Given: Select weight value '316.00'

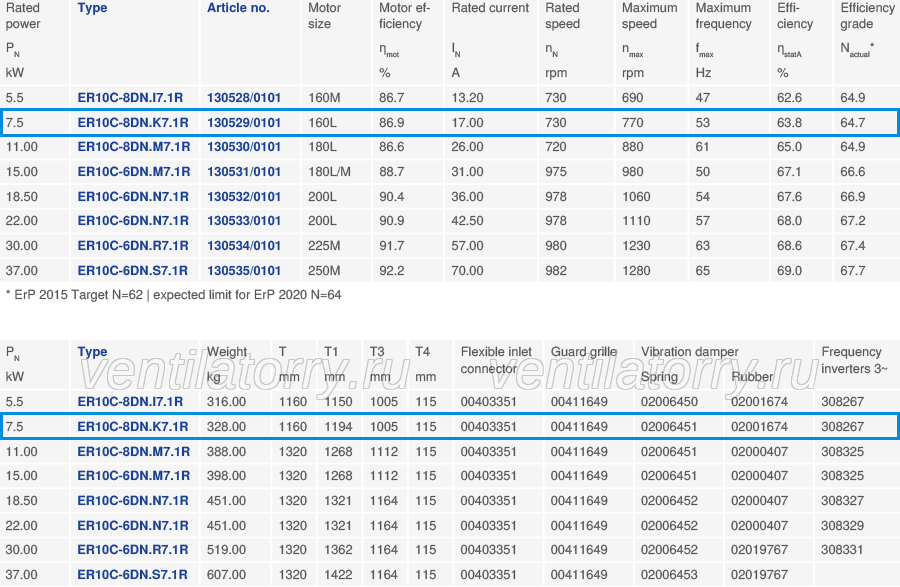Looking at the screenshot, I should [x=226, y=402].
